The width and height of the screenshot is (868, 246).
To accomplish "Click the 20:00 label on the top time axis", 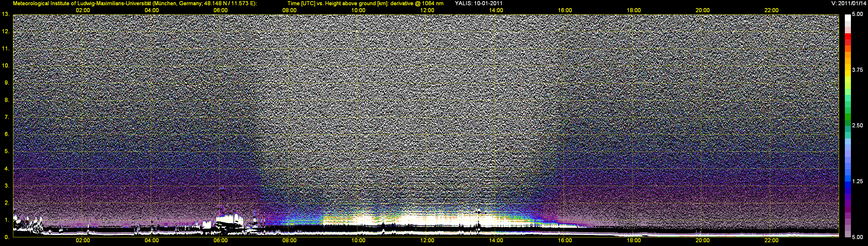I will pyautogui.click(x=703, y=10).
